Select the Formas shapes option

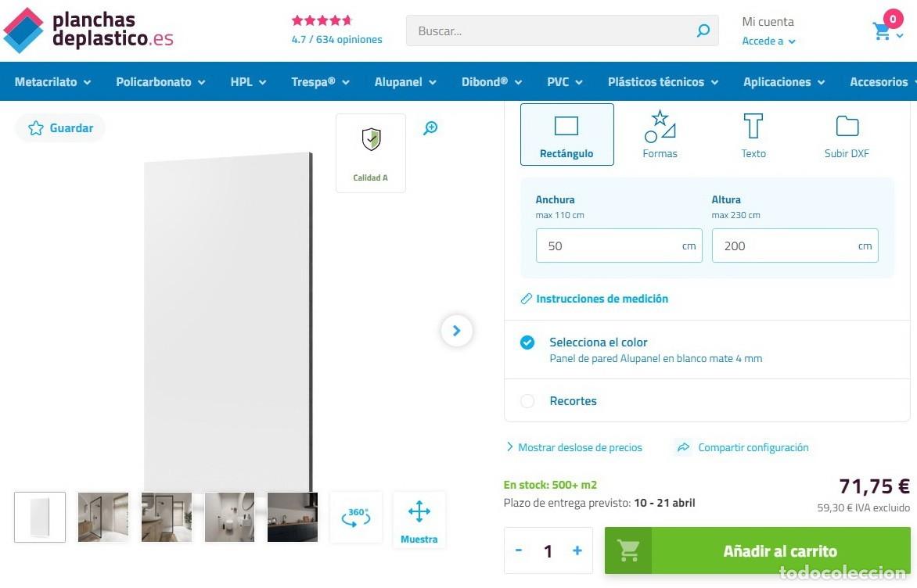(660, 134)
